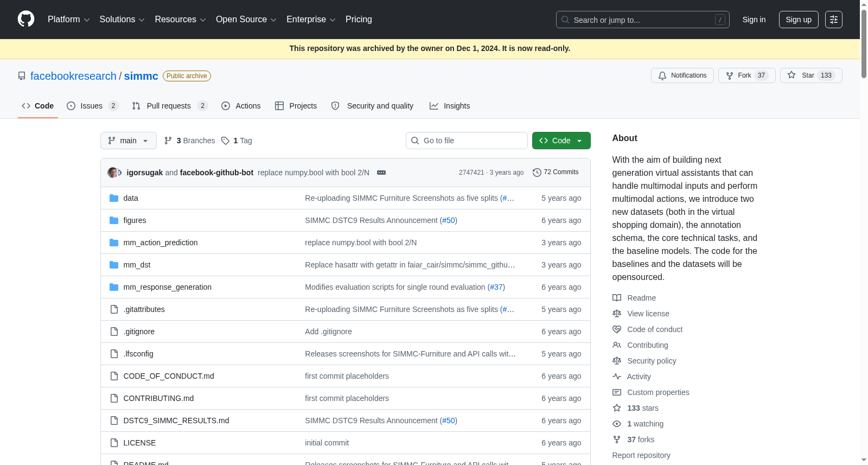Open the 37 forks link in About
This screenshot has width=868, height=465.
click(x=641, y=439)
